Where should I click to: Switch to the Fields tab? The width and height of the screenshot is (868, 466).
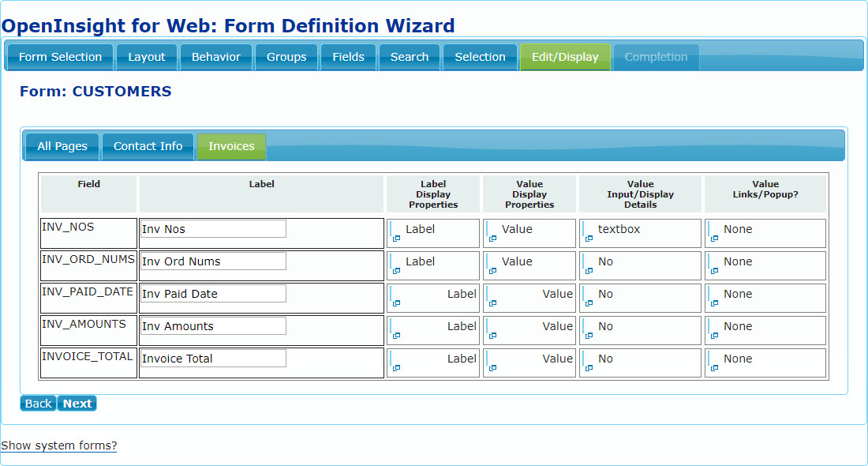point(348,57)
